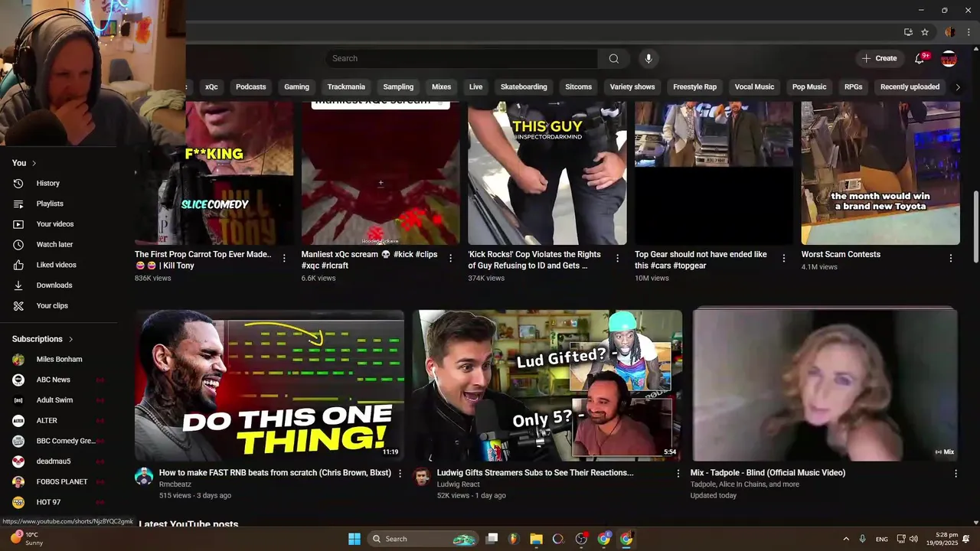
Task: Click Rmcbeatz channel avatar
Action: coord(144,478)
